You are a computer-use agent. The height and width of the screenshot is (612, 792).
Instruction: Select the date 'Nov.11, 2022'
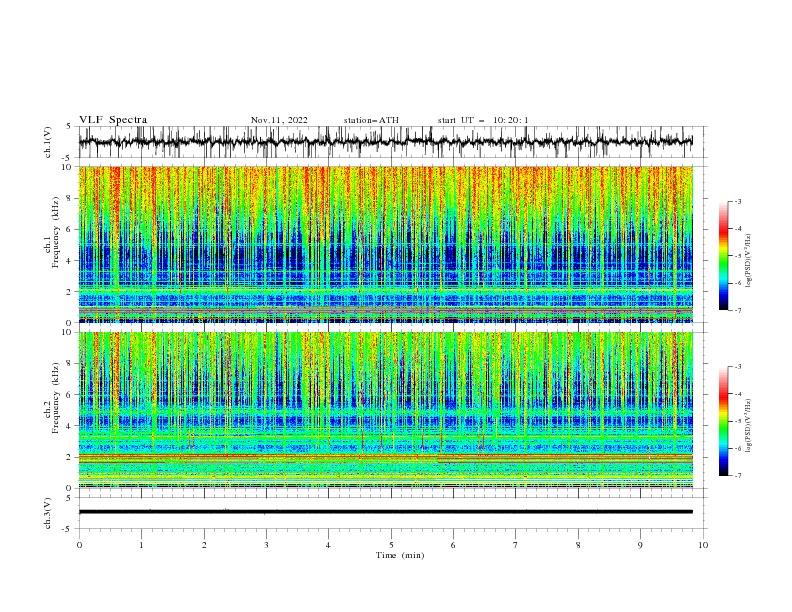(279, 120)
